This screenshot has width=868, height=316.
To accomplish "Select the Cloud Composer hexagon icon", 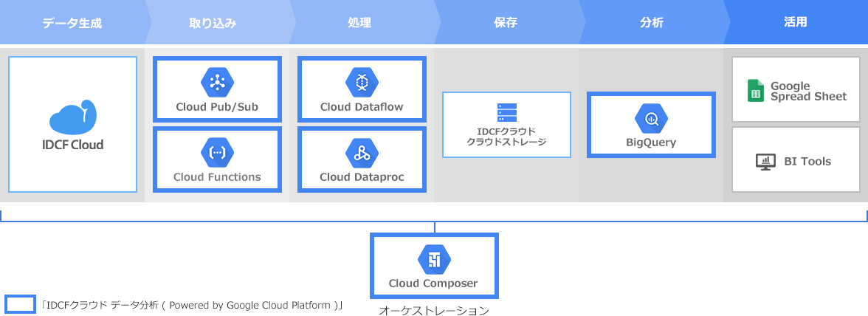I will point(434,259).
